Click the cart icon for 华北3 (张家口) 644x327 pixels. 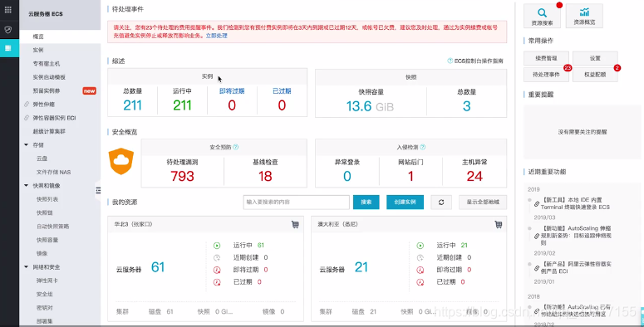coord(295,224)
